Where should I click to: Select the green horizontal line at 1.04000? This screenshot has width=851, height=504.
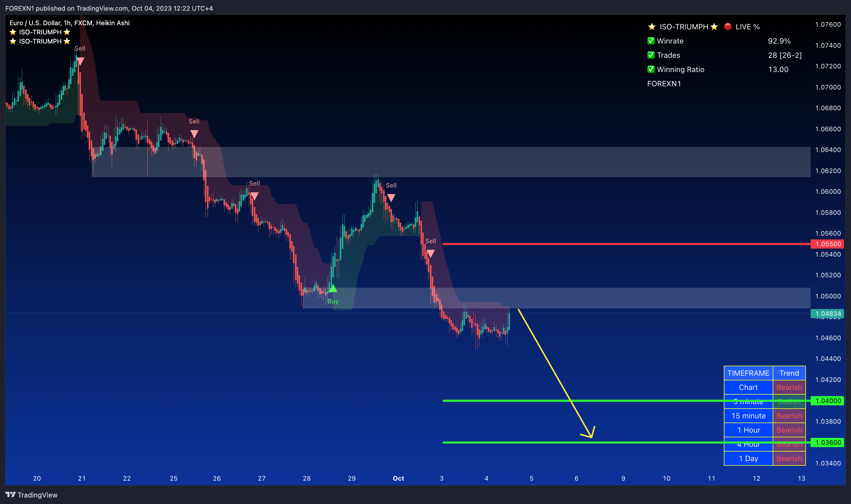point(626,401)
